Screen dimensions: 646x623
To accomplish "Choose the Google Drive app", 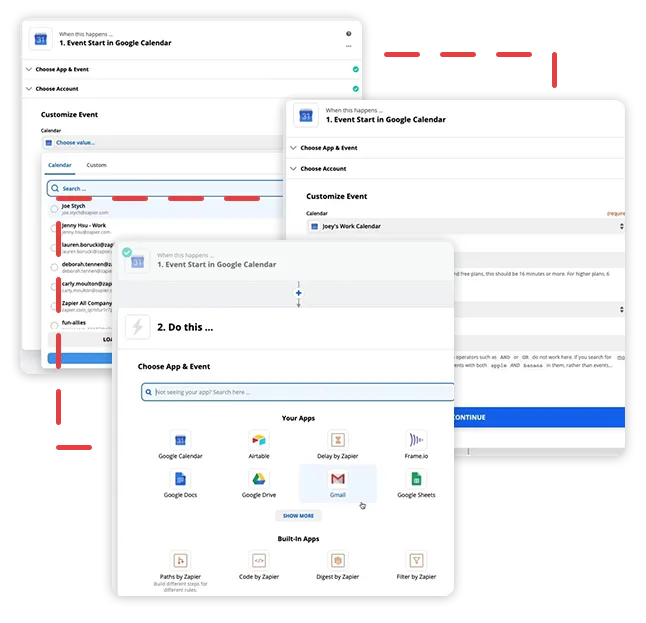I will pos(259,484).
